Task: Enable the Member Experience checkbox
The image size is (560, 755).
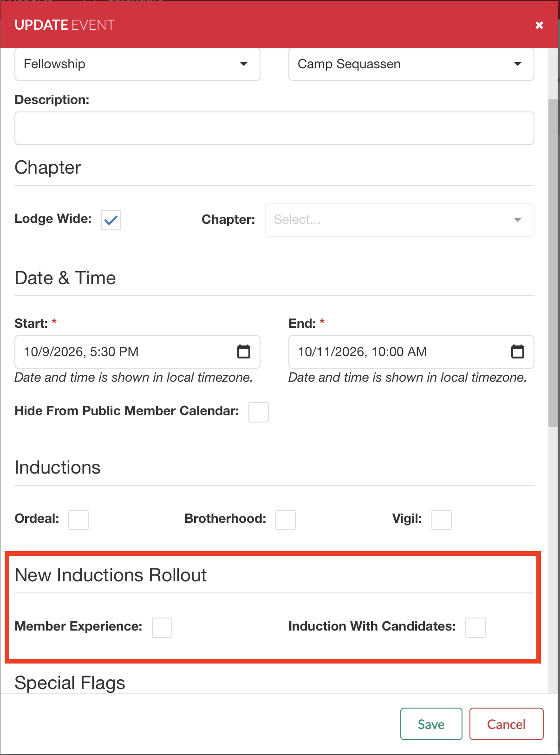Action: click(x=162, y=627)
